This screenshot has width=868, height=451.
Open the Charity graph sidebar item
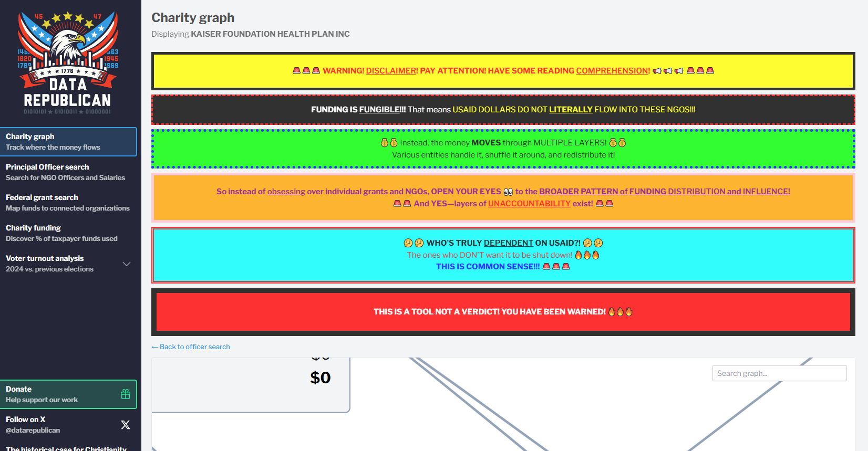pyautogui.click(x=68, y=142)
